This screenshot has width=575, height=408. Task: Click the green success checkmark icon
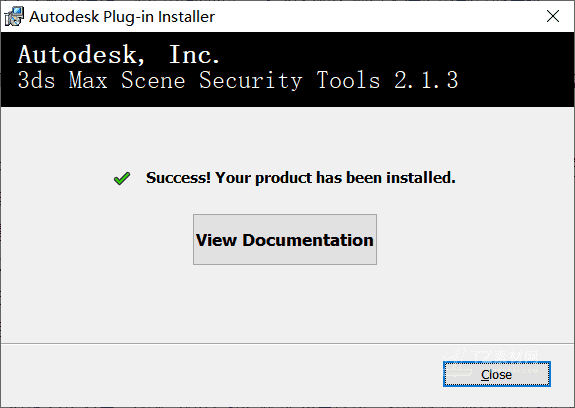pos(122,179)
